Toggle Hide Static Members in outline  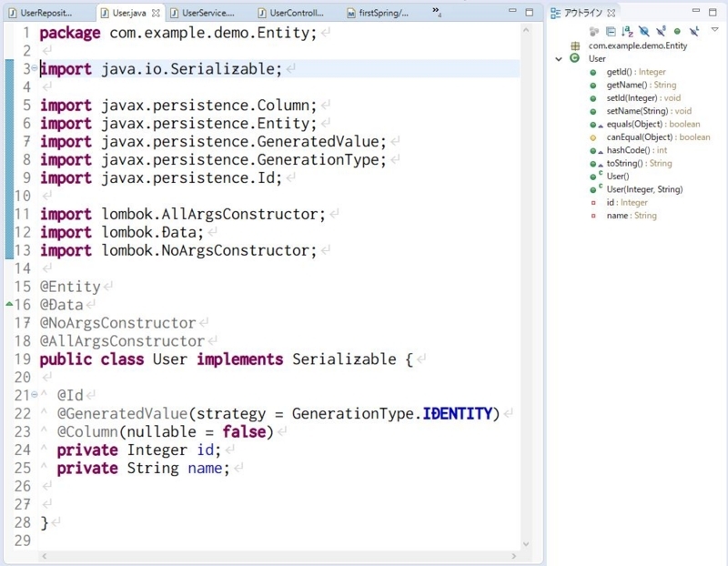pos(661,32)
